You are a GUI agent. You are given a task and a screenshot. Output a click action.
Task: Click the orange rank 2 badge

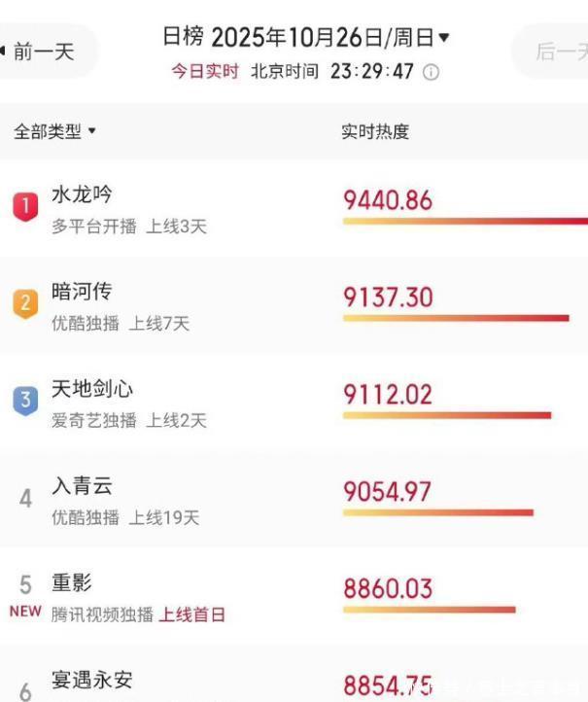(x=26, y=304)
